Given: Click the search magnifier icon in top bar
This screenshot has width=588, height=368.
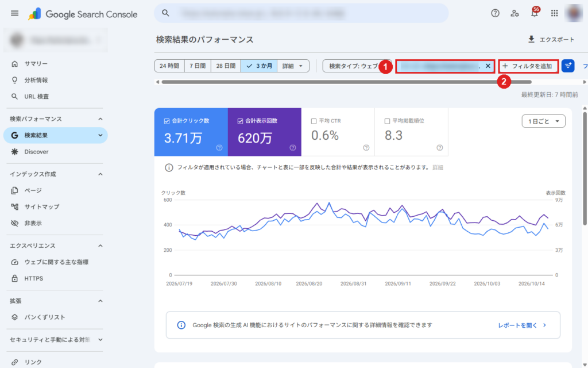Looking at the screenshot, I should click(x=165, y=13).
